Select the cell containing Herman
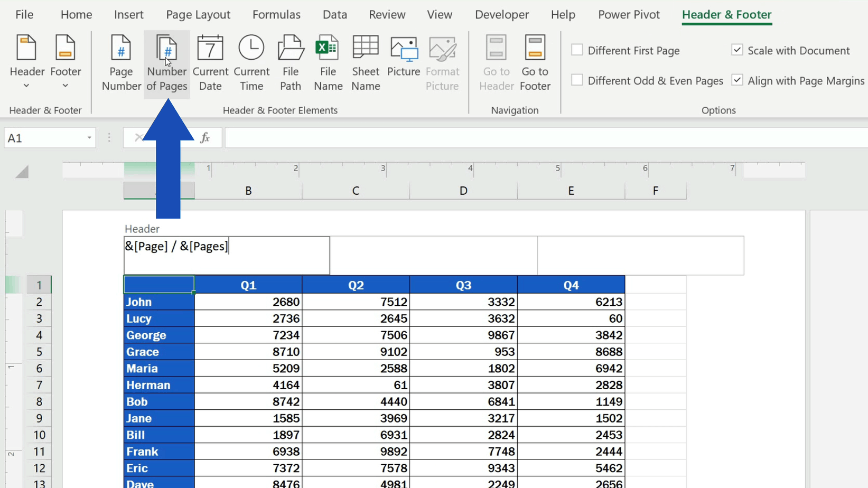868x488 pixels. point(159,385)
